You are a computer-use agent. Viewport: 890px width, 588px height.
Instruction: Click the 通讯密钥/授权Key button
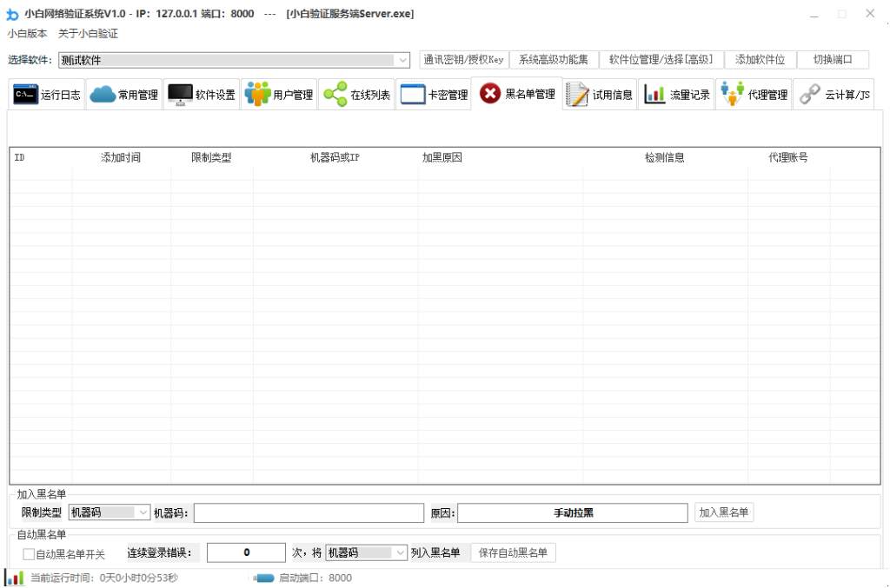point(464,60)
